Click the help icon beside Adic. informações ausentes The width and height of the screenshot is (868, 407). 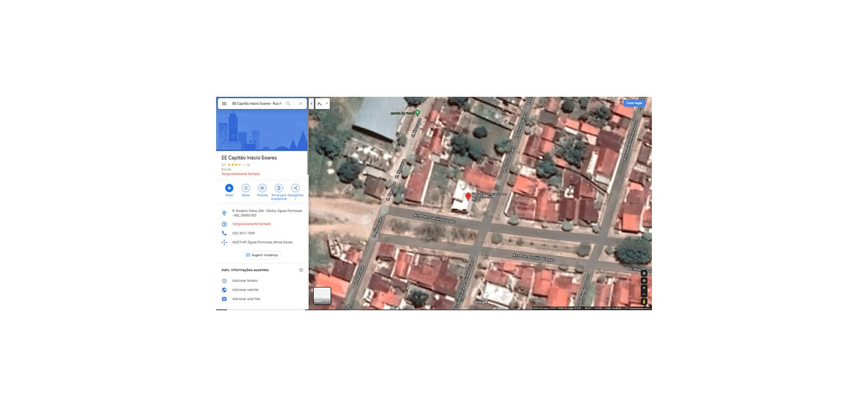(301, 270)
